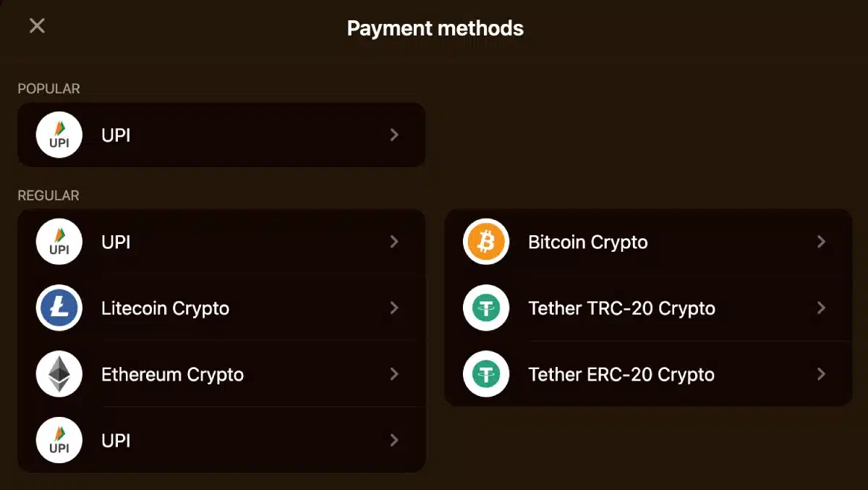Image resolution: width=868 pixels, height=490 pixels.
Task: Expand the Popular UPI chevron arrow
Action: tap(394, 135)
